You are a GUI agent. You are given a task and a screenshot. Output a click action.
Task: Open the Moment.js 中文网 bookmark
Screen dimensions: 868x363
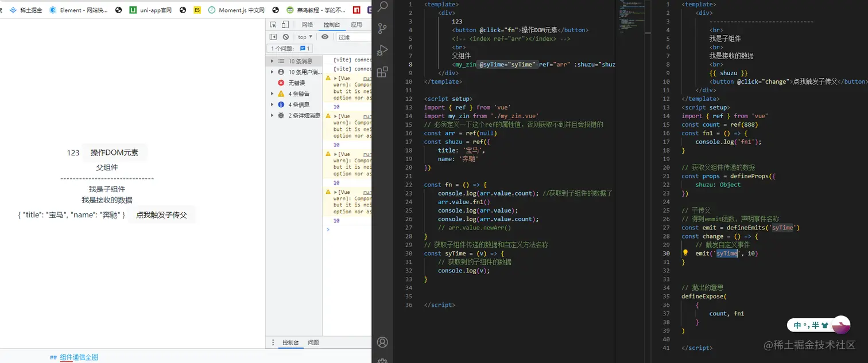[x=237, y=10]
